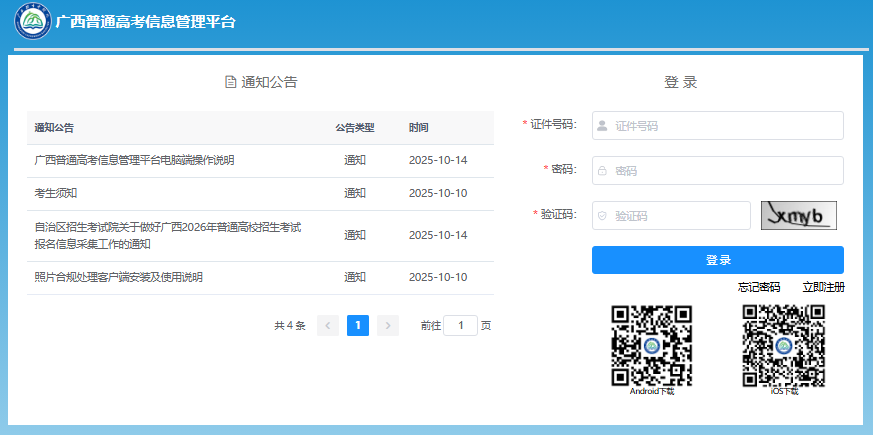Viewport: 873px width, 435px height.
Task: Click into the 密码 input field
Action: [x=725, y=171]
